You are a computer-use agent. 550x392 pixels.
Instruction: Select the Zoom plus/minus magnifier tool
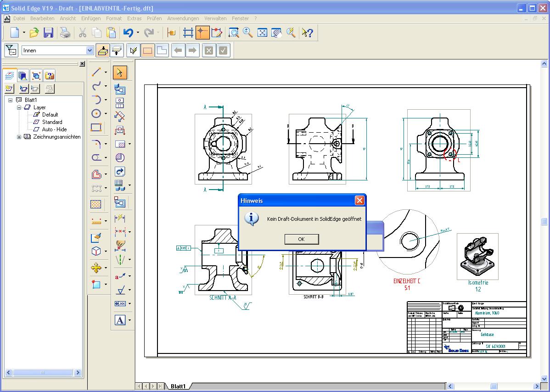click(x=247, y=33)
